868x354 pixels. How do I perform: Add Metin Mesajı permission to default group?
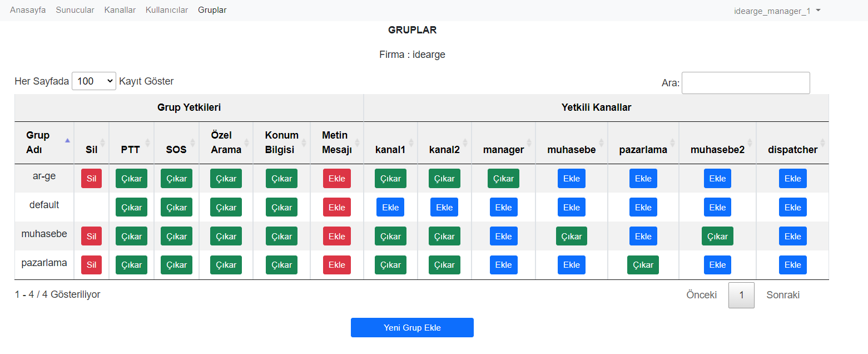337,208
